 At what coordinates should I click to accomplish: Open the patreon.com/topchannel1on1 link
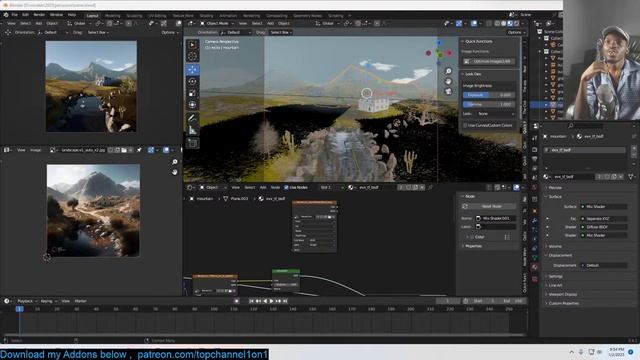[202, 354]
